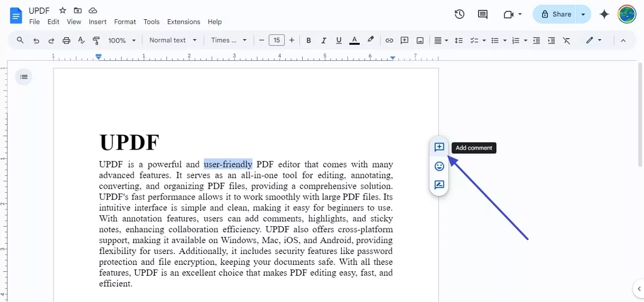Show all comments panel icon
Image resolution: width=644 pixels, height=302 pixels.
click(x=483, y=14)
